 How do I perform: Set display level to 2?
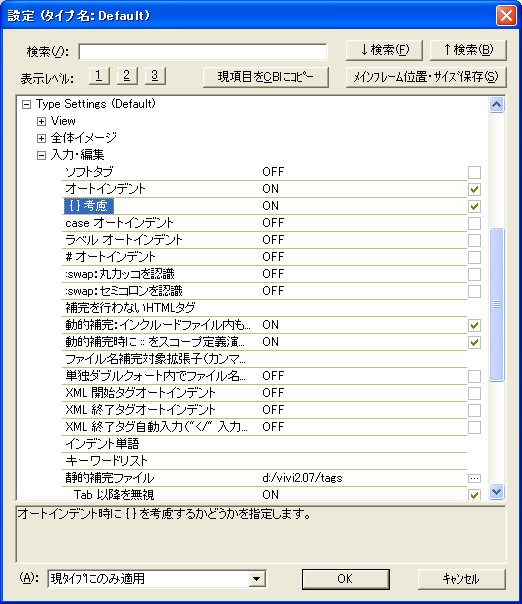tap(127, 76)
